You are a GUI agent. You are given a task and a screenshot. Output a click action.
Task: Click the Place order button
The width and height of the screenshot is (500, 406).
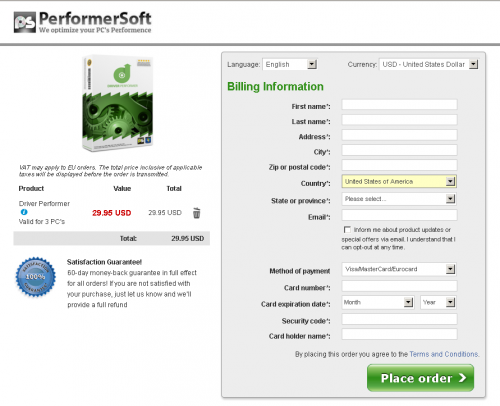(420, 378)
